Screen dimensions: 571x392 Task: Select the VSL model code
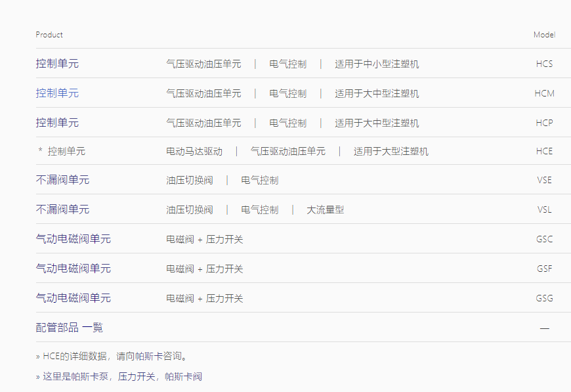pyautogui.click(x=544, y=209)
